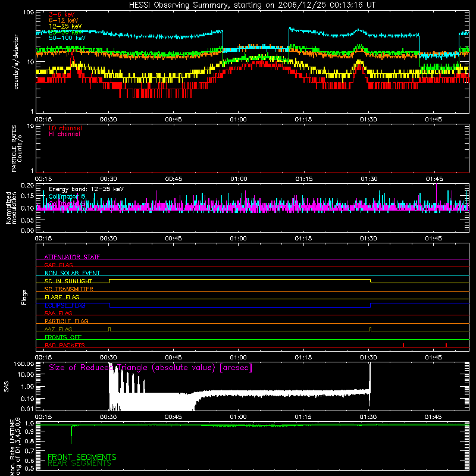The image size is (476, 476).
Task: Click the "counts/s/detector" axis label
Action: tap(16, 62)
